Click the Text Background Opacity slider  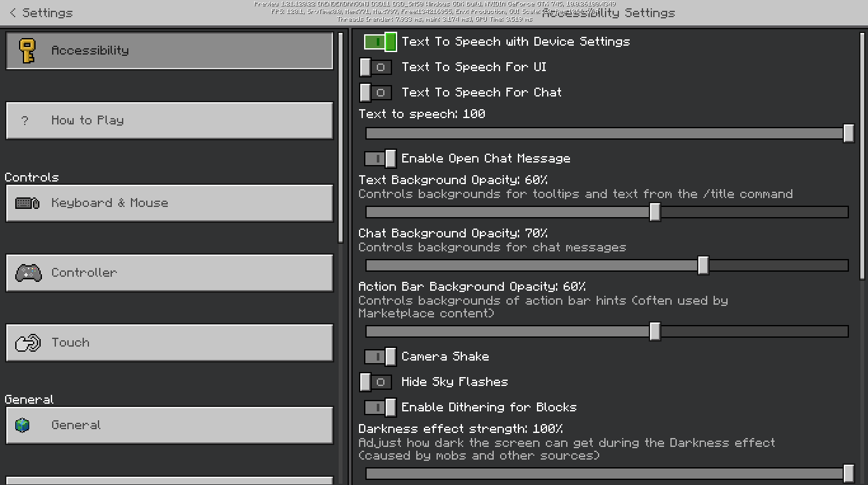point(607,212)
